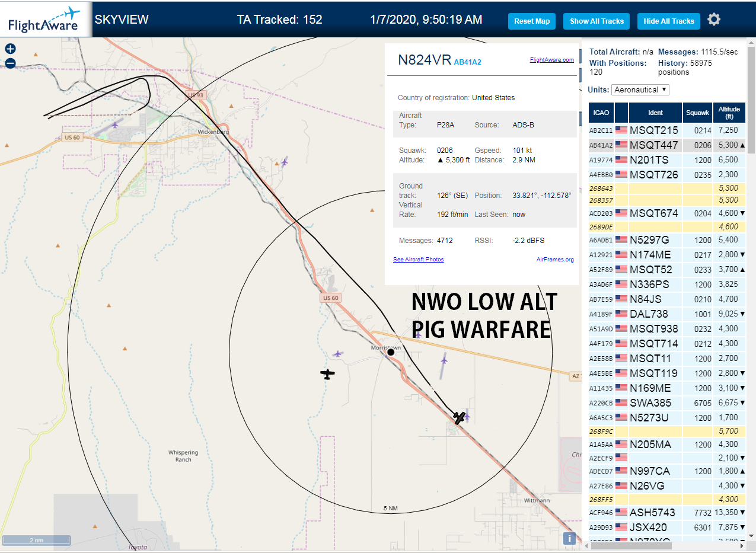Select the N997CA aircraft row

tap(667, 471)
